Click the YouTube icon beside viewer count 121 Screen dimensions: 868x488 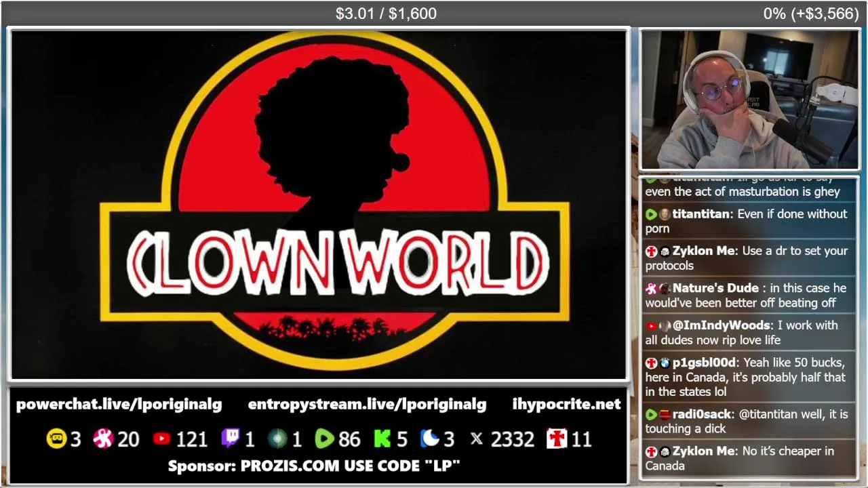pos(161,439)
